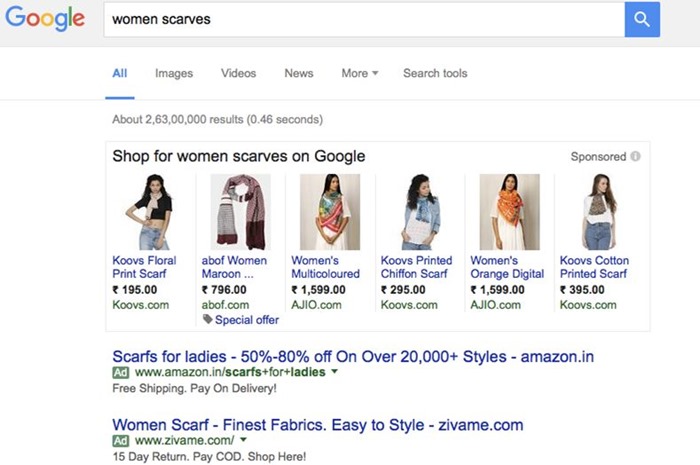The width and height of the screenshot is (700, 465).
Task: Open the News tab
Action: click(x=298, y=73)
